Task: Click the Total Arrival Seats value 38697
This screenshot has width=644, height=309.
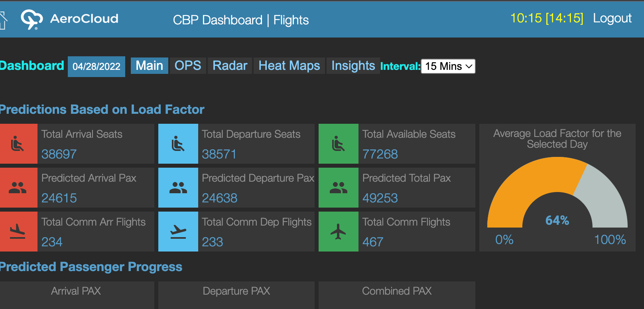Action: point(59,154)
